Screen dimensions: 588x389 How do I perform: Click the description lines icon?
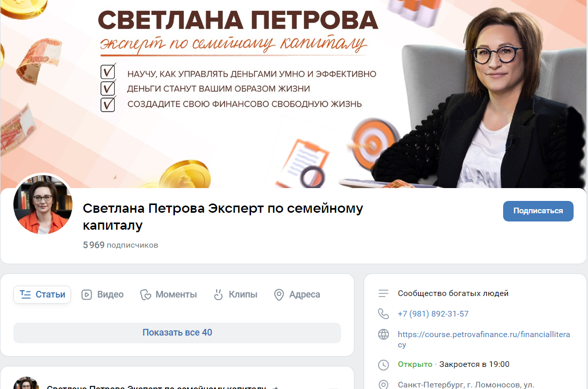click(383, 293)
